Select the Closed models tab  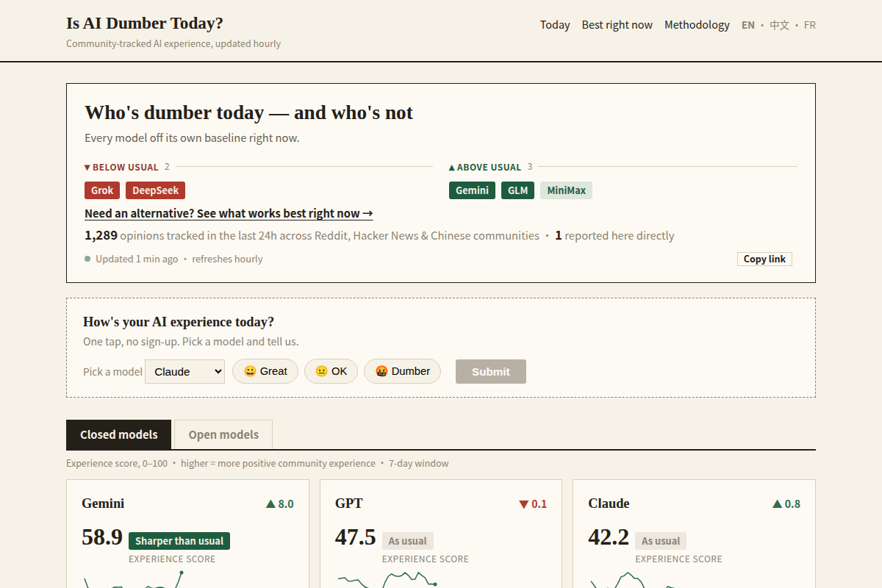[x=119, y=434]
